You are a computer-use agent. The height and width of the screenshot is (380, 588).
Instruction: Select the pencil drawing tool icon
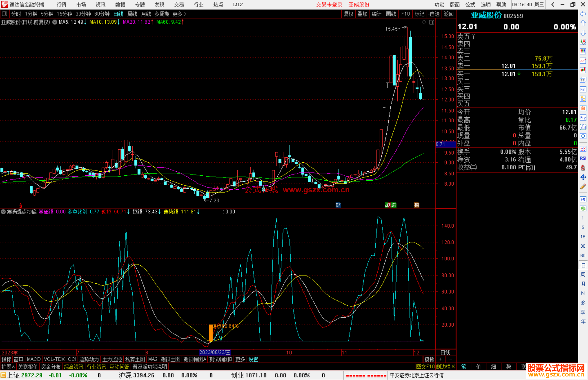tap(583, 187)
